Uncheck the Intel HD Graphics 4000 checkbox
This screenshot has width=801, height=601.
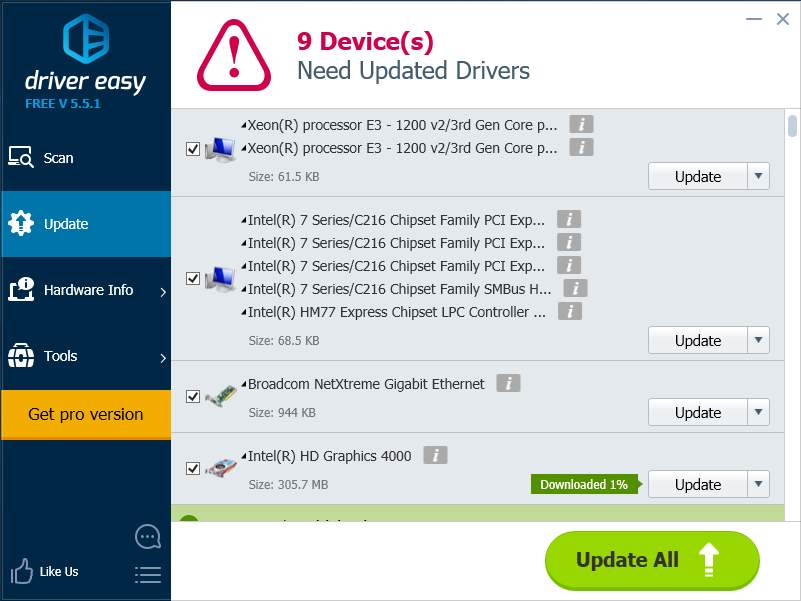coord(193,468)
